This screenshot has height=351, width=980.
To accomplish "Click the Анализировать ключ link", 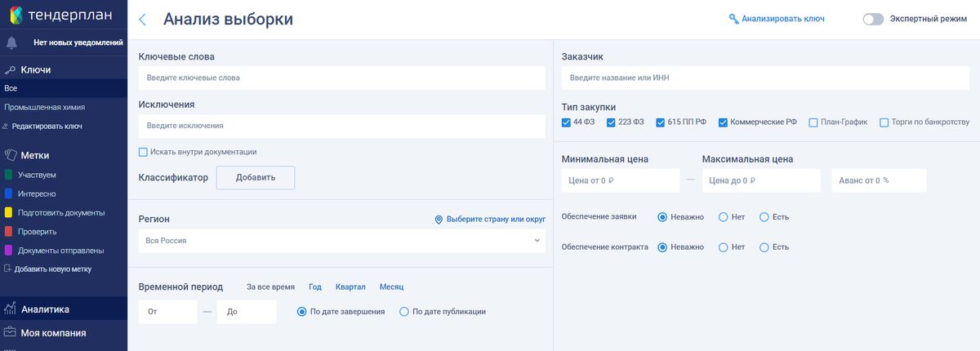I will coord(782,19).
